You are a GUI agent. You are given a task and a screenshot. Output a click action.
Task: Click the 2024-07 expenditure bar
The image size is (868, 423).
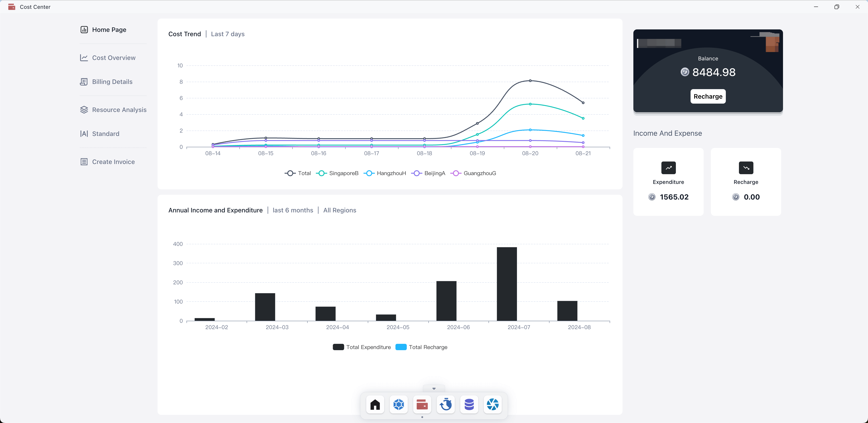tap(506, 284)
